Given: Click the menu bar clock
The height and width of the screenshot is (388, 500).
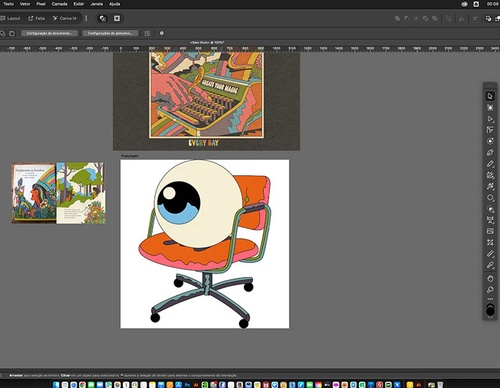Looking at the screenshot, I should 492,4.
